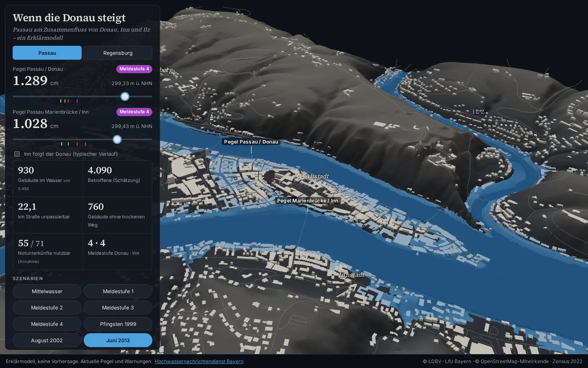Click the ILZ river label on map
The width and height of the screenshot is (588, 368).
point(478,112)
